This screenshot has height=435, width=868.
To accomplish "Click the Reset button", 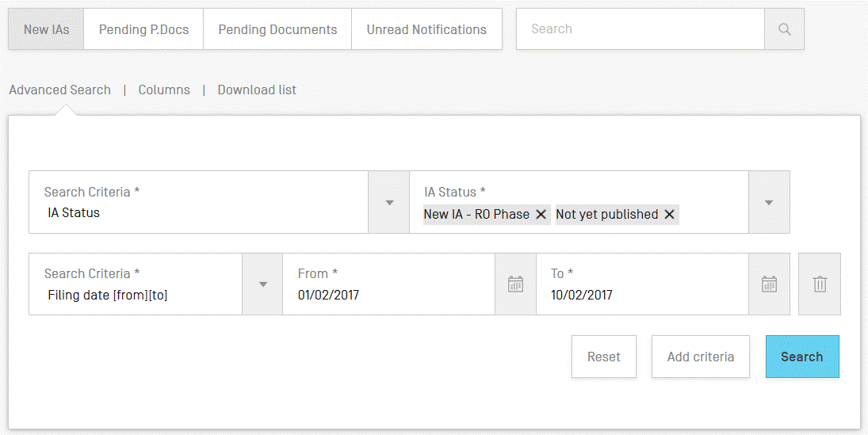I will 603,357.
